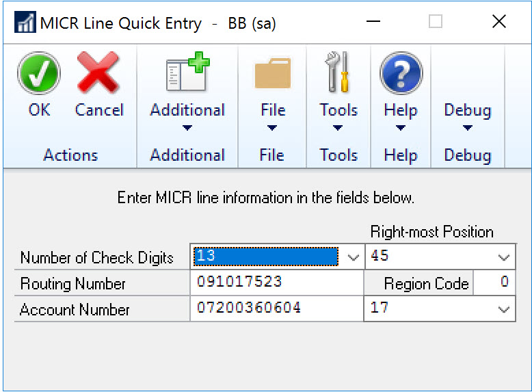532x392 pixels.
Task: Open the Account Number position dropdown showing 17
Action: (505, 309)
